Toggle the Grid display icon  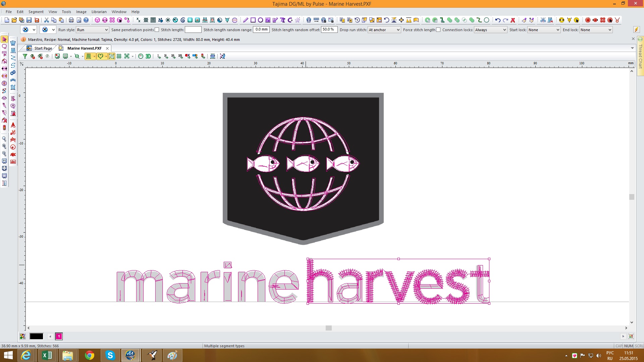[x=119, y=56]
